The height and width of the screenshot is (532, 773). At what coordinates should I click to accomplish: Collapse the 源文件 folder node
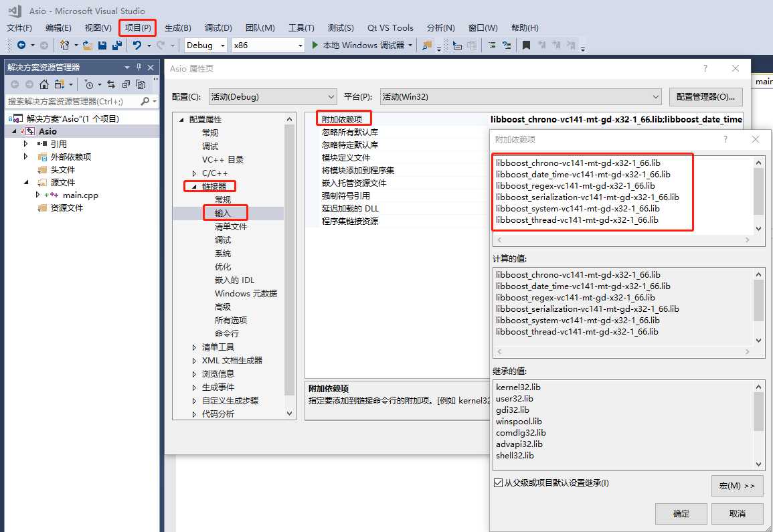(25, 183)
